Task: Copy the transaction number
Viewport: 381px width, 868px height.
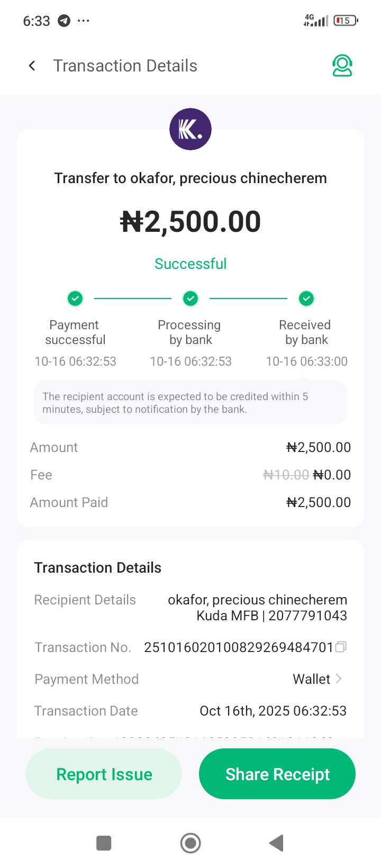Action: click(x=341, y=647)
